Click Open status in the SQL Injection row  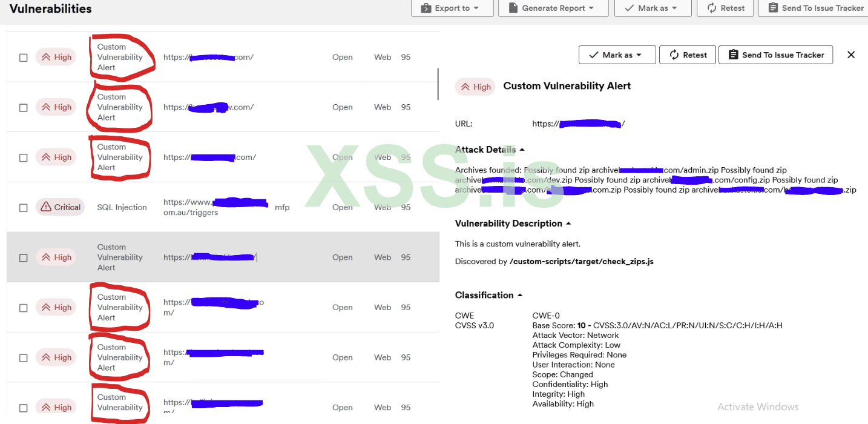point(343,207)
